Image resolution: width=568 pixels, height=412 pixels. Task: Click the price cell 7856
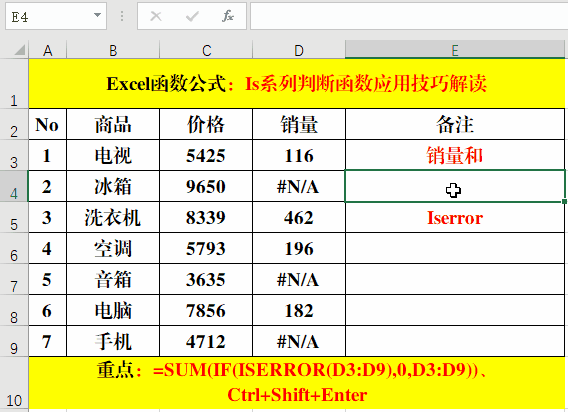(206, 310)
